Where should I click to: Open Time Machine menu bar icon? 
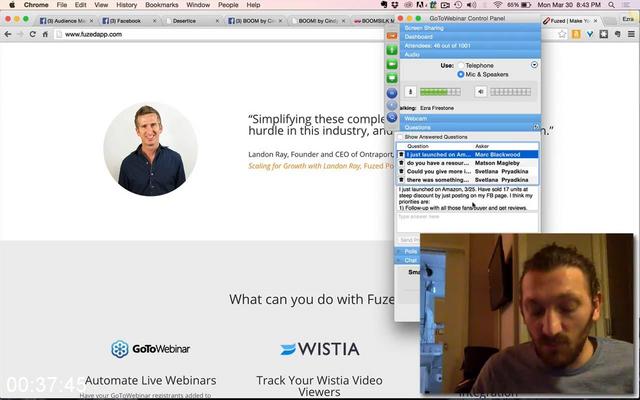pyautogui.click(x=458, y=5)
